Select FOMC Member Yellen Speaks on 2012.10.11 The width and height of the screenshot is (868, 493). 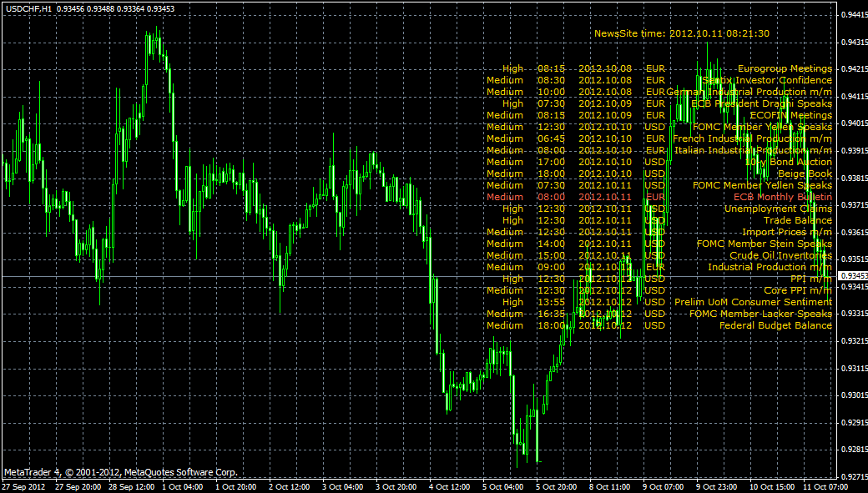pyautogui.click(x=762, y=185)
